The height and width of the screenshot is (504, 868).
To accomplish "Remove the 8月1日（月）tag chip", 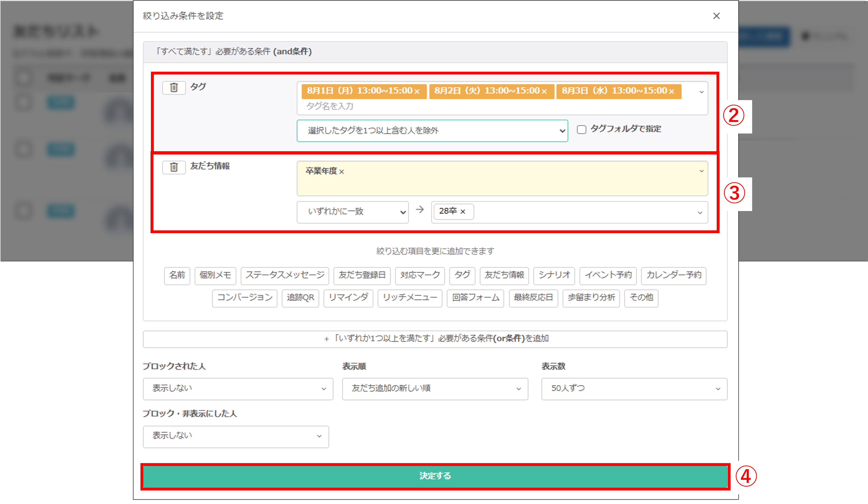I will pos(417,92).
